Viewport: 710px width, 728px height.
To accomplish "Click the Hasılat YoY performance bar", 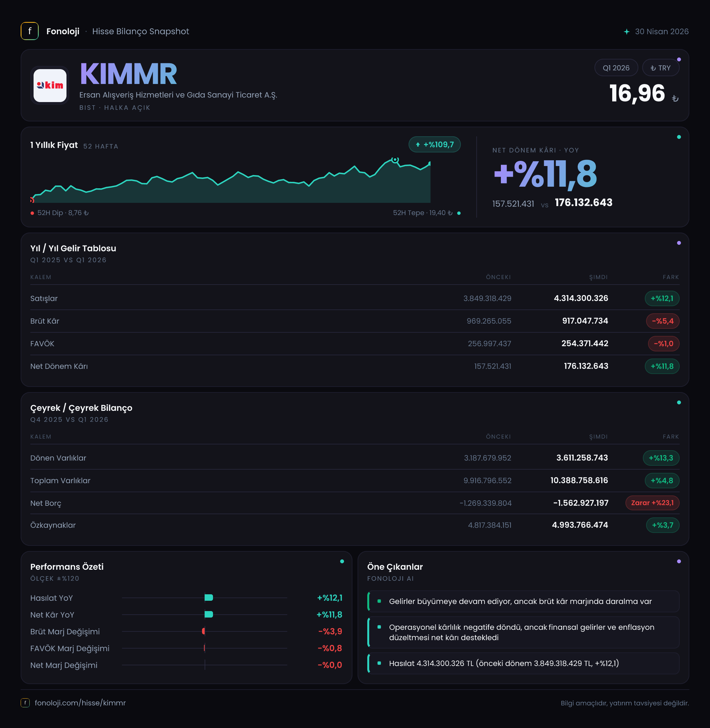I will click(x=209, y=598).
